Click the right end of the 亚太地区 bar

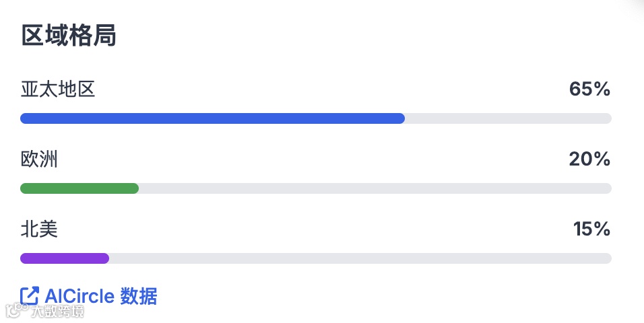[607, 118]
